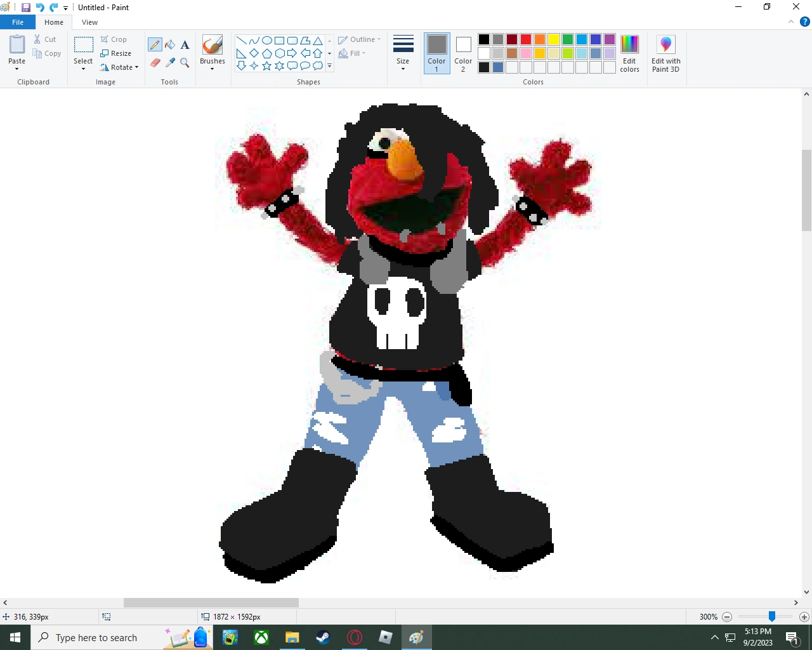Pick the Color picker eyedropper tool
812x650 pixels.
click(170, 63)
